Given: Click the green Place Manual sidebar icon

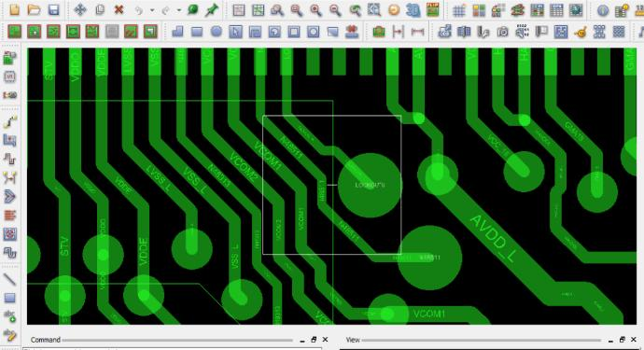Looking at the screenshot, I should point(10,58).
